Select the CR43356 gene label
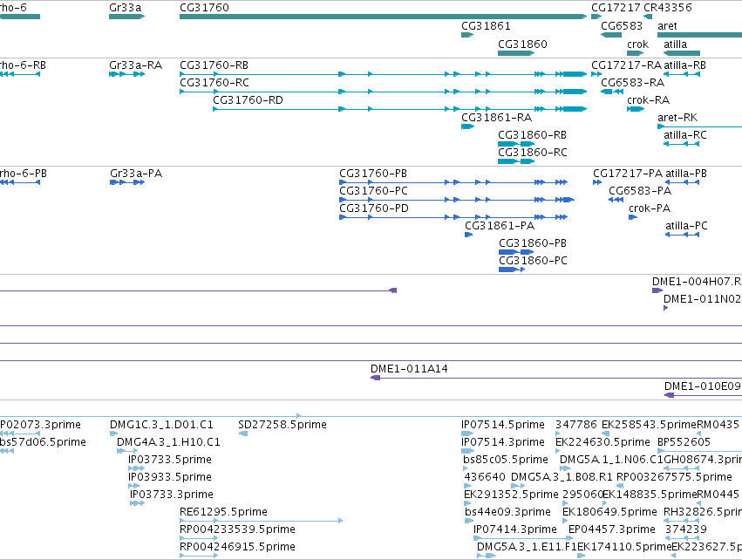This screenshot has width=742, height=560. pyautogui.click(x=668, y=8)
